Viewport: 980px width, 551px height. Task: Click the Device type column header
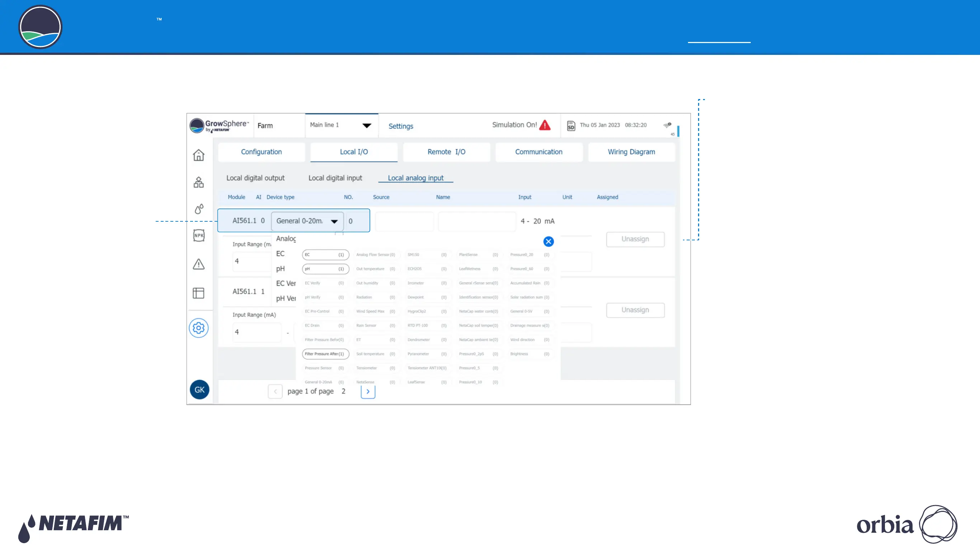coord(281,197)
